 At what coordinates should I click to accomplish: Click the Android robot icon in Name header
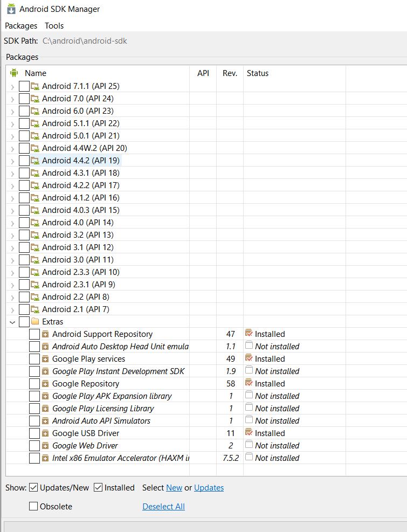(x=14, y=73)
